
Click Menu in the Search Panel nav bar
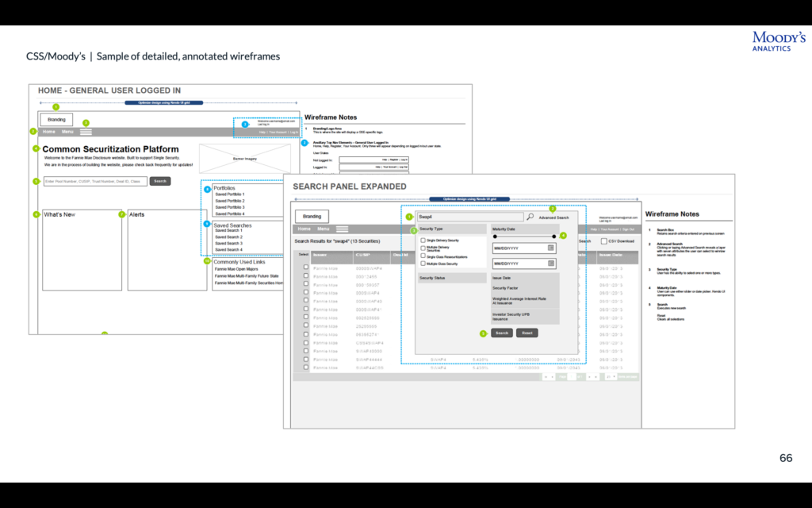click(324, 229)
